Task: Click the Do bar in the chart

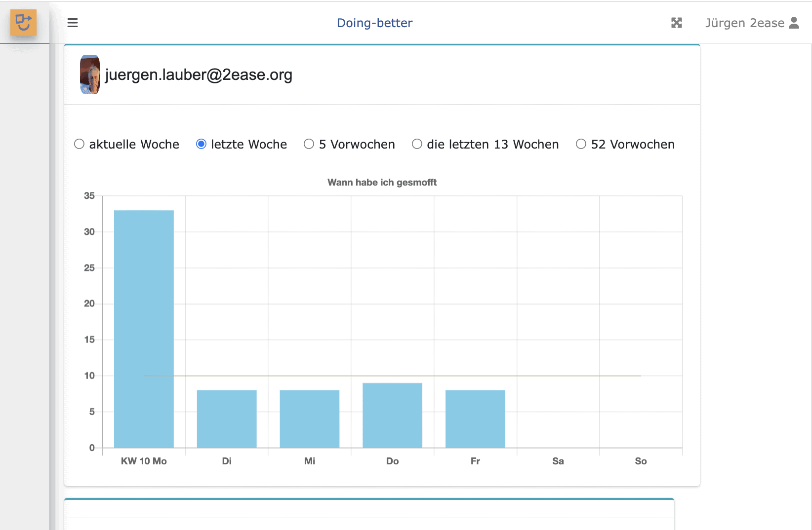Action: click(393, 416)
